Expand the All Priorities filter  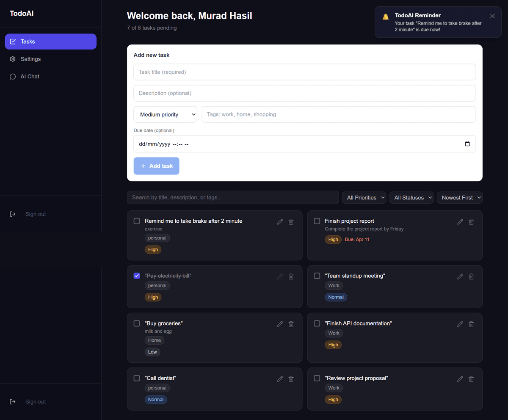(x=364, y=198)
